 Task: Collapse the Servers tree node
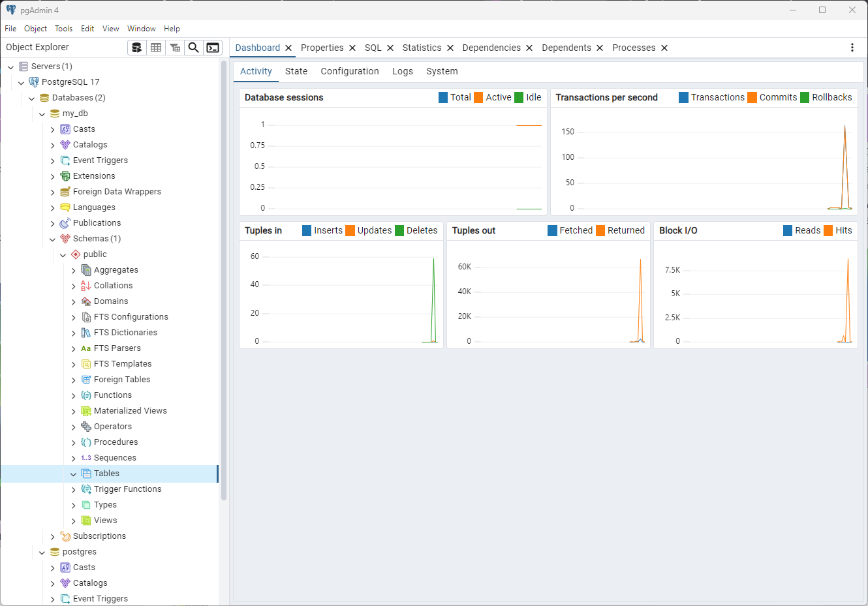coord(10,67)
